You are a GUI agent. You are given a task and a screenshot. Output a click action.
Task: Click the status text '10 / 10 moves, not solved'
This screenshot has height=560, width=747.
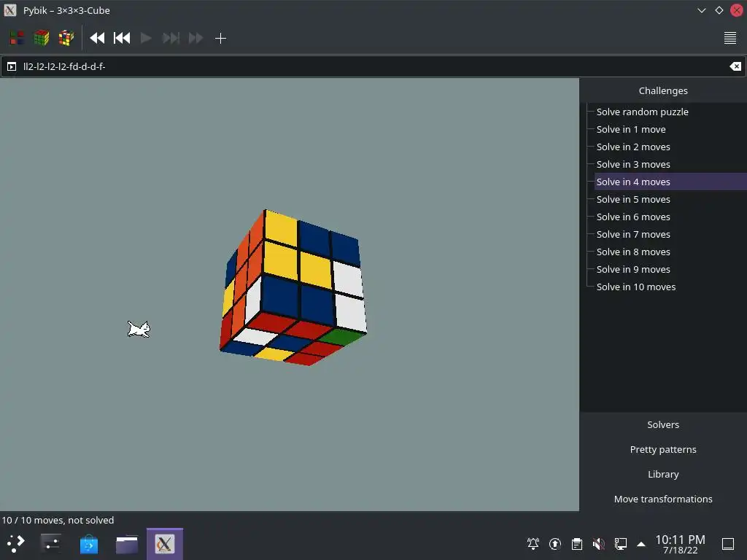(58, 520)
